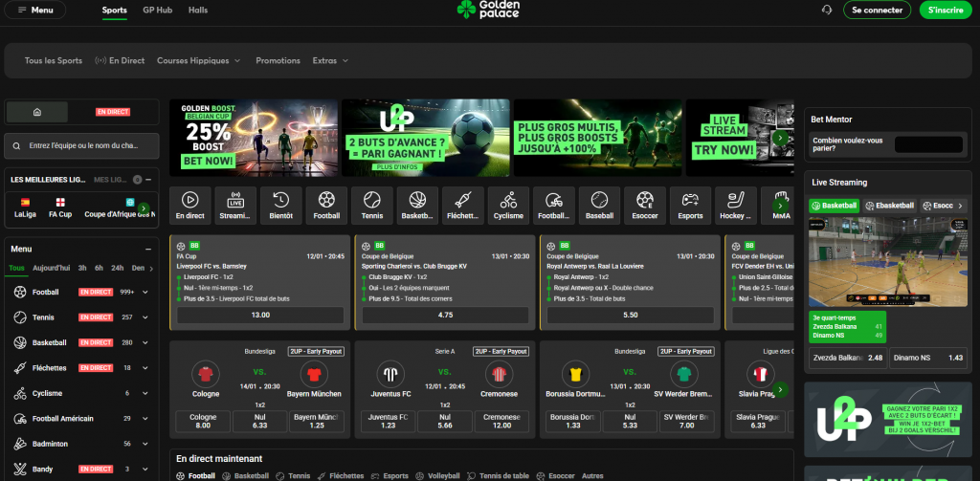Open the Fléchettes darts icon tile

pyautogui.click(x=463, y=205)
